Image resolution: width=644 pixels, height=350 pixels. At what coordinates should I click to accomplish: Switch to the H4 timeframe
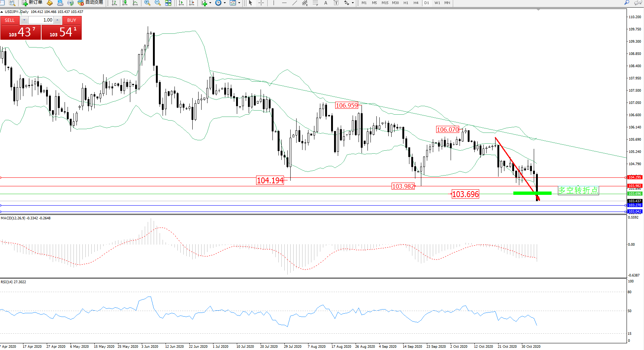coord(416,3)
